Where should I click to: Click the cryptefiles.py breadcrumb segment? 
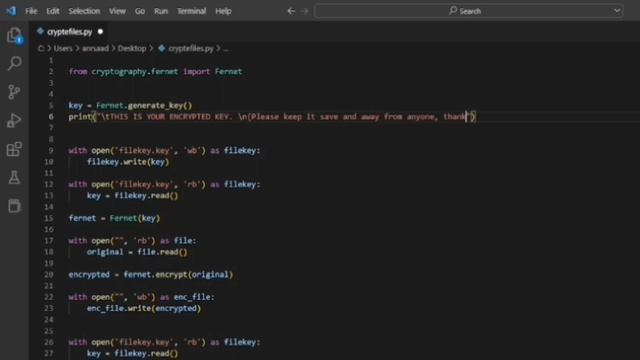(191, 48)
